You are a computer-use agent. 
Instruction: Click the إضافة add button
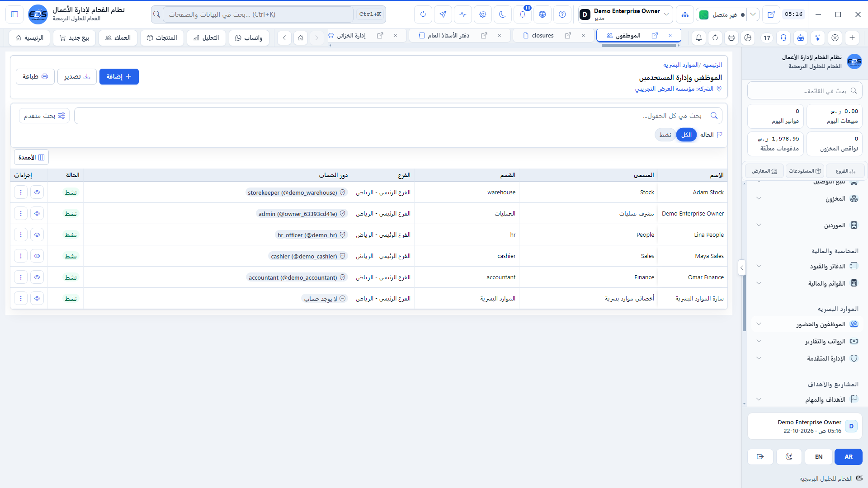[119, 77]
